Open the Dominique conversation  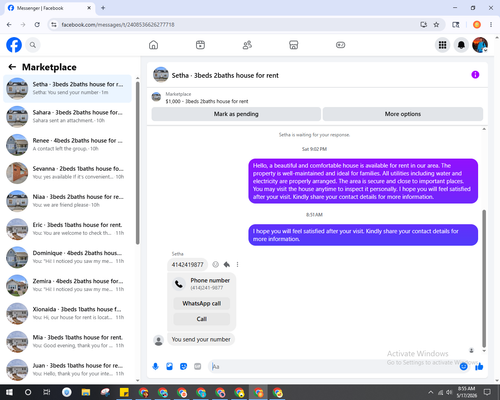[x=67, y=257]
